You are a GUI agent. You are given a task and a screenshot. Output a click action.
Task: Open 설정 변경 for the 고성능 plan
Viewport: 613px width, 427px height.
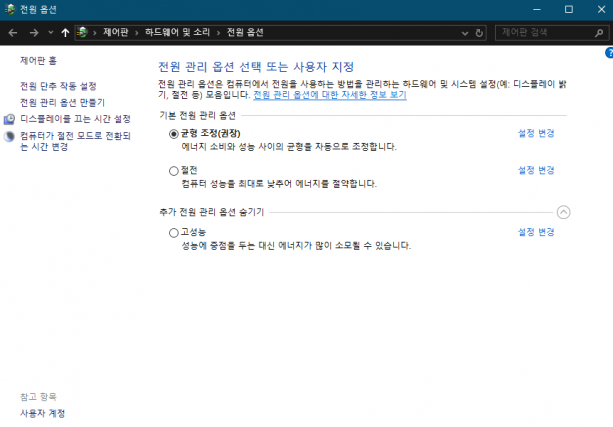pyautogui.click(x=536, y=232)
